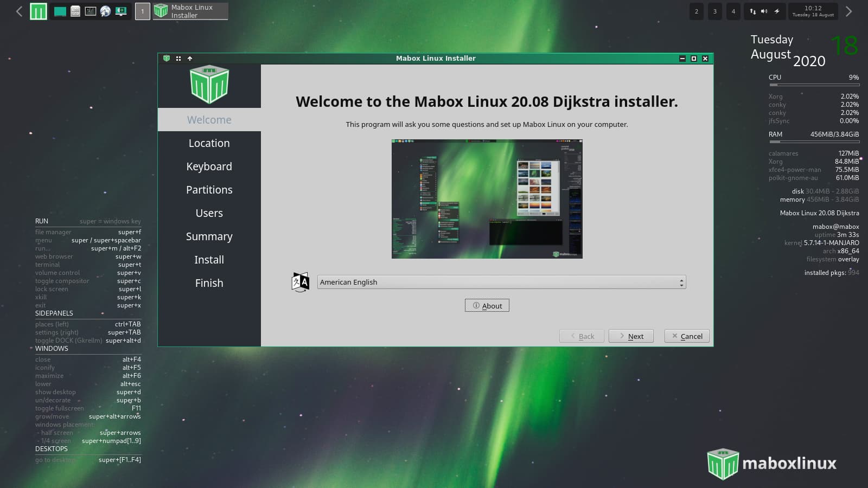Expand the left side panel chevron
This screenshot has width=868, height=488.
(x=19, y=11)
